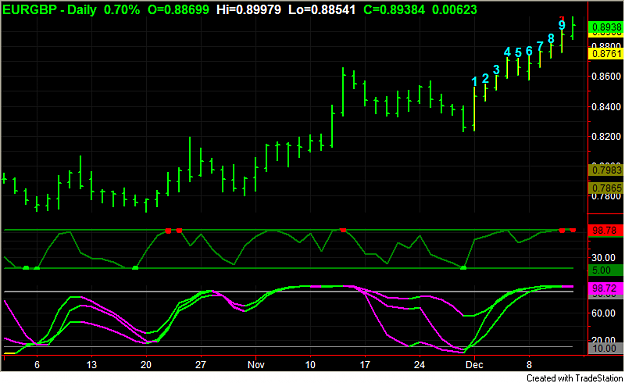This screenshot has width=625, height=383.
Task: Select the 0.8200 price axis label
Action: point(607,137)
